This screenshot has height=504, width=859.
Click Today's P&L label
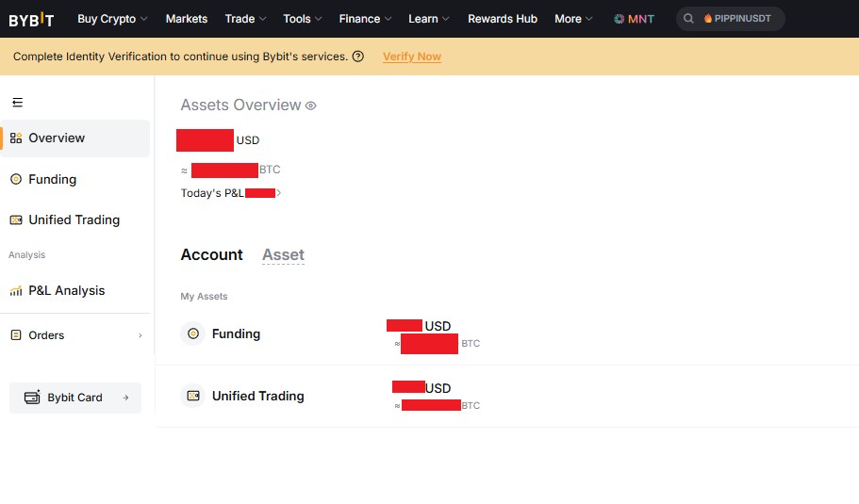click(212, 192)
